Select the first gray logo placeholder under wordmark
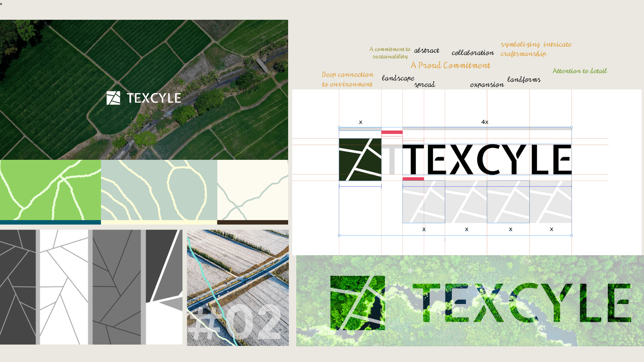644x362 pixels. coord(424,202)
